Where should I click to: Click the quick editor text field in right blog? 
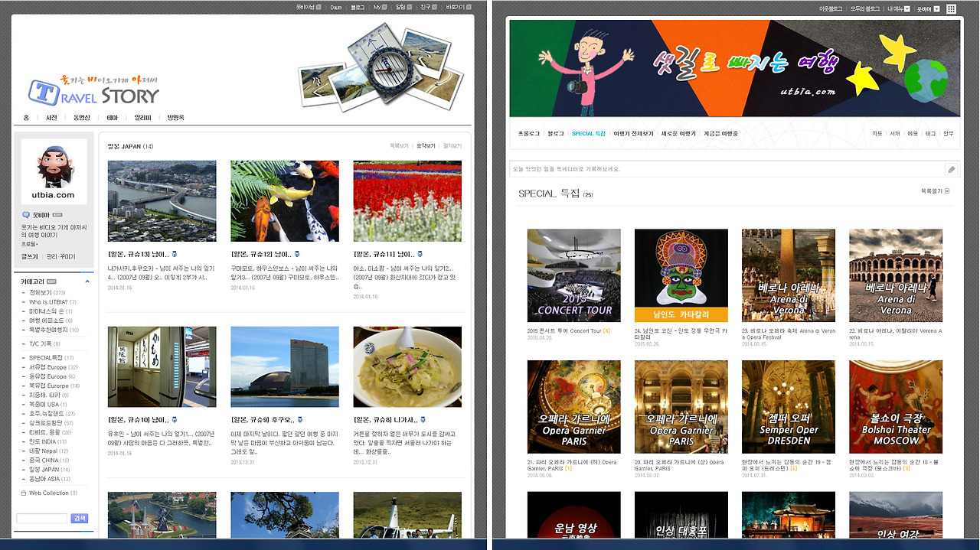727,169
